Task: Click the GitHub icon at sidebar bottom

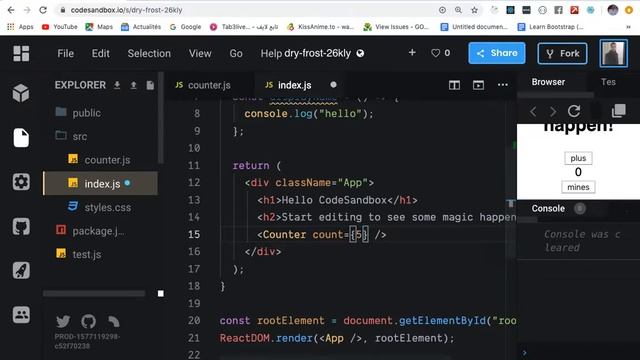Action: [88, 322]
